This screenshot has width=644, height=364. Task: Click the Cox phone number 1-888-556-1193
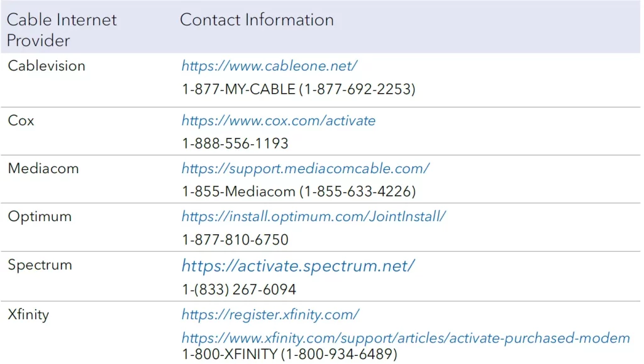235,144
